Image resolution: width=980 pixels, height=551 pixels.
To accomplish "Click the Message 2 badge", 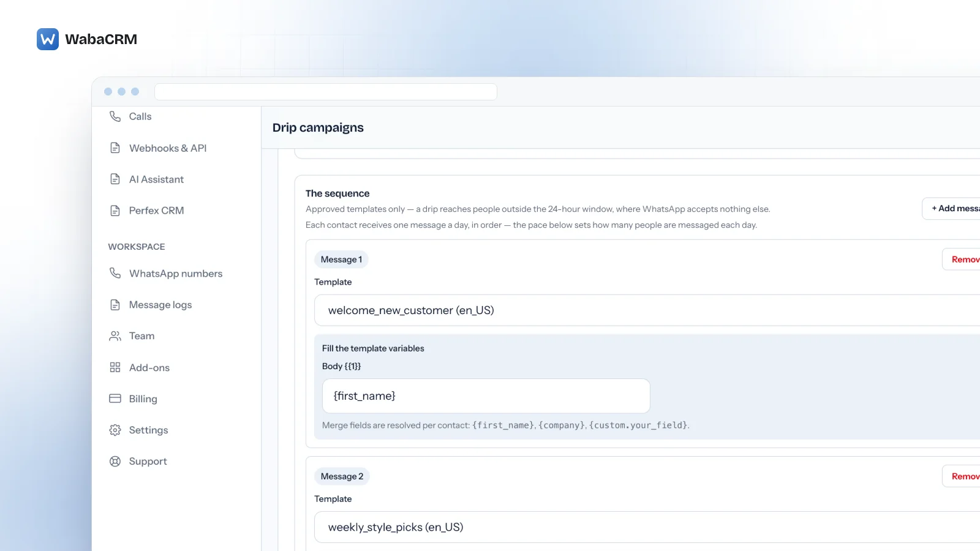I will (x=342, y=476).
